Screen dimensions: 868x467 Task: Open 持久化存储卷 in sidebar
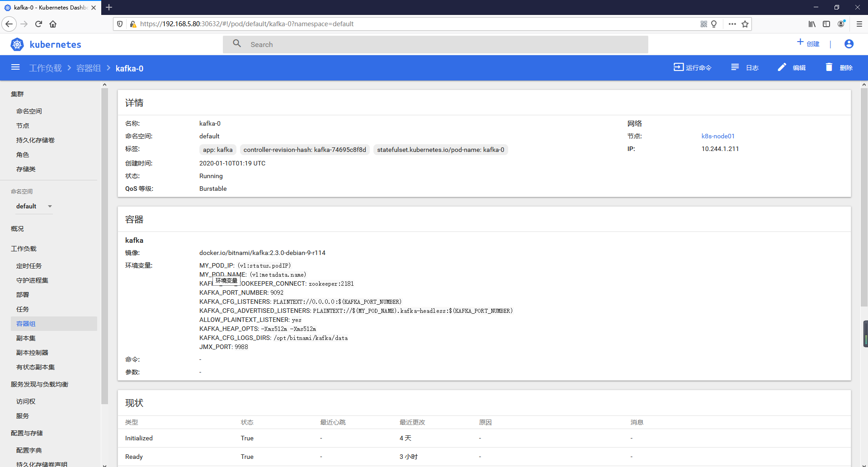35,140
